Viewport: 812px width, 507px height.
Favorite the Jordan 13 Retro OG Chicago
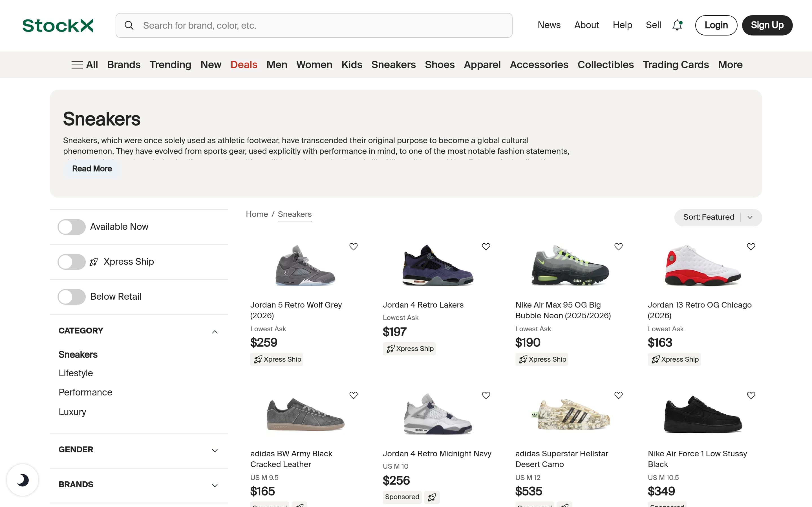pos(751,246)
